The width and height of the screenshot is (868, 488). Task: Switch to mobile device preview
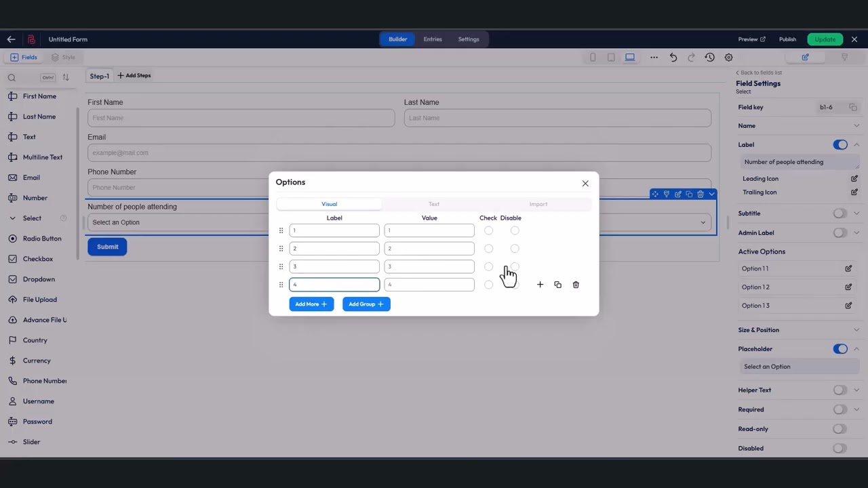(x=593, y=58)
